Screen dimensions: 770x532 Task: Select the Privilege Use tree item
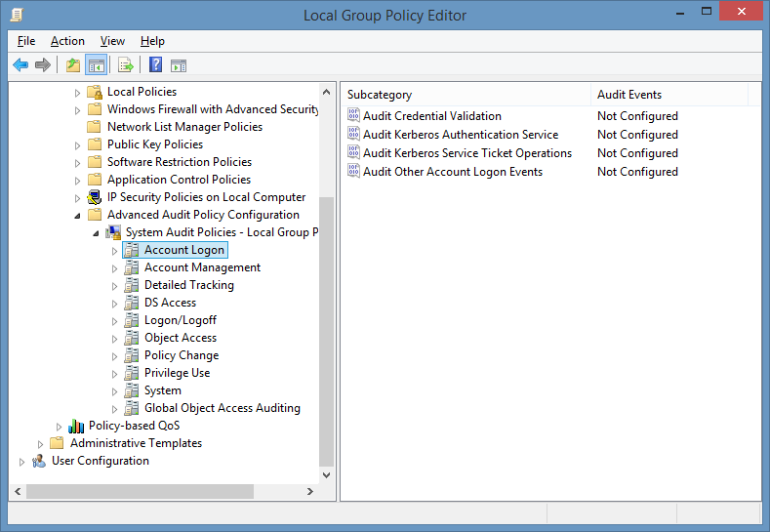click(177, 373)
